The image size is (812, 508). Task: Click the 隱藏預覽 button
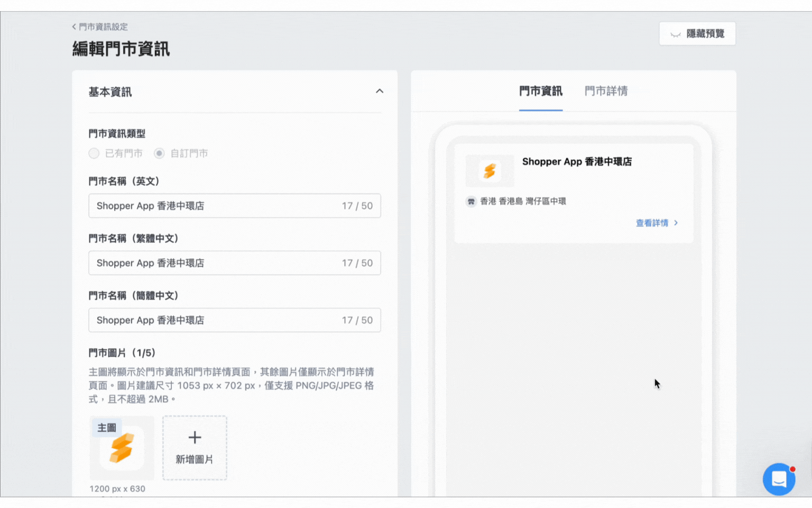(697, 34)
